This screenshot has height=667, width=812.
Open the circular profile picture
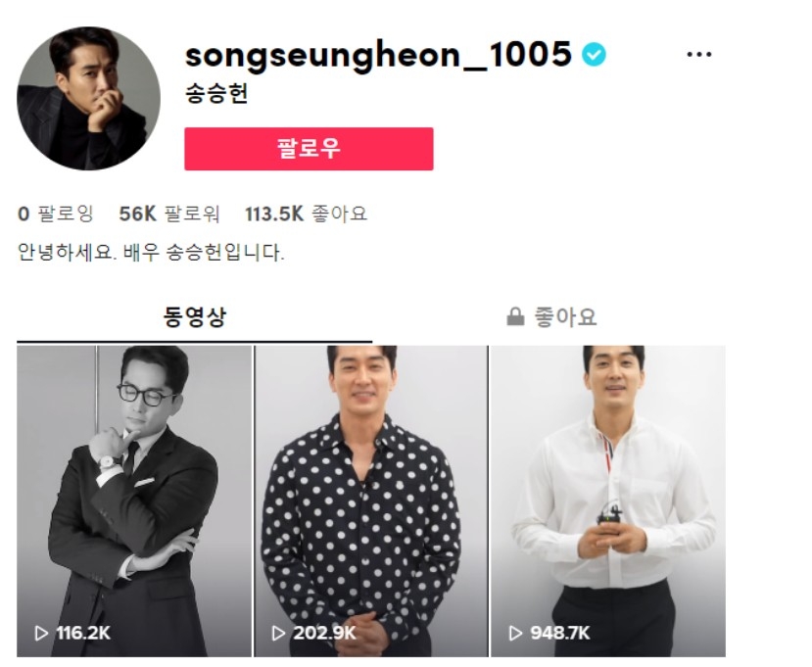88,98
